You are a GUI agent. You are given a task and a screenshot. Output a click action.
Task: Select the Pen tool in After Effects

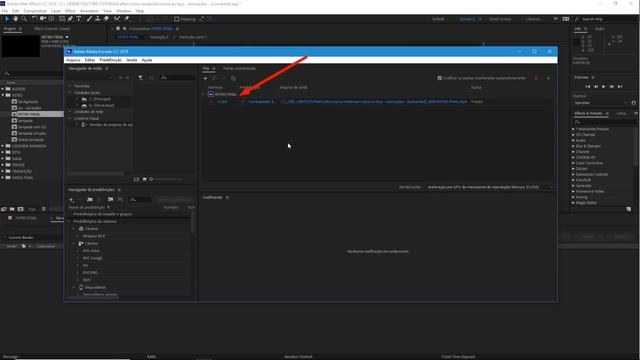tap(70, 19)
